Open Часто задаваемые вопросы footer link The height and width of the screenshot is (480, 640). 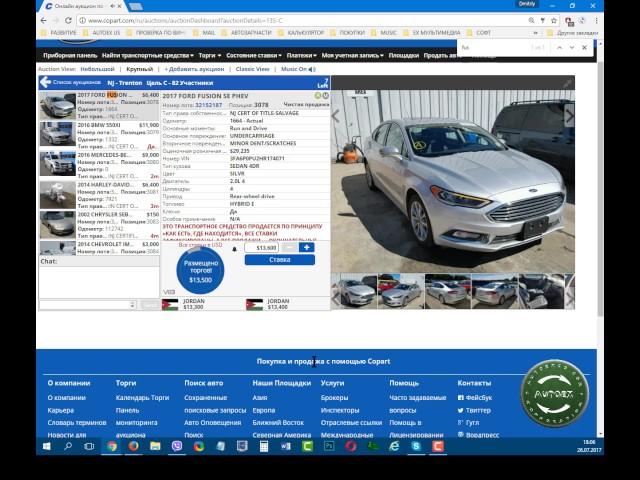point(418,404)
